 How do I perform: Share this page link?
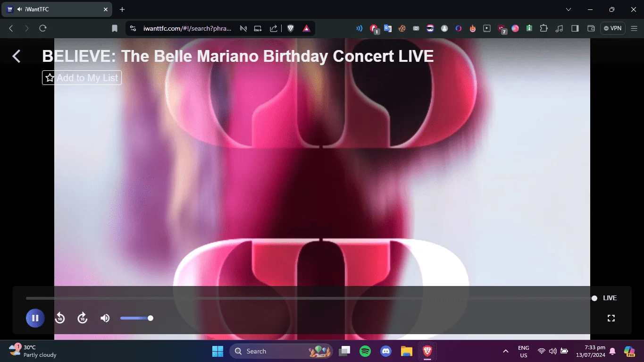pyautogui.click(x=274, y=28)
